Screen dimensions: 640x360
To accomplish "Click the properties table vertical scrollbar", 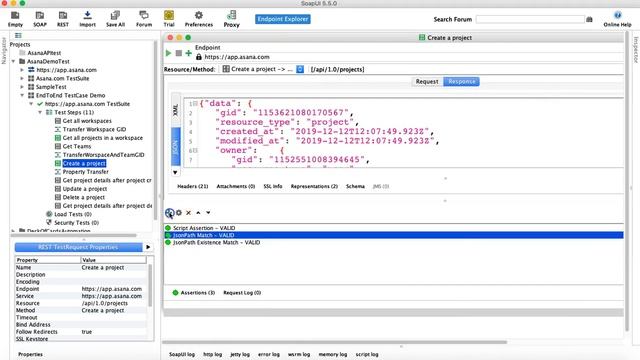I will tap(150, 286).
